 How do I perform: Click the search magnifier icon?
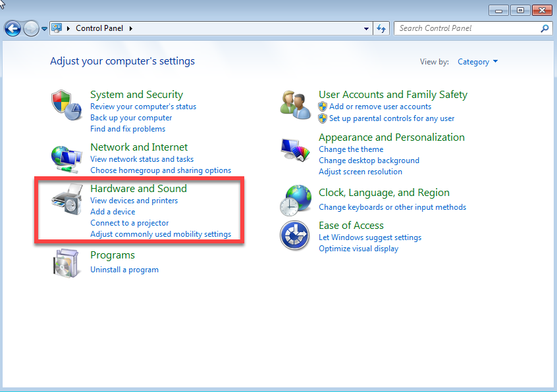[x=544, y=28]
